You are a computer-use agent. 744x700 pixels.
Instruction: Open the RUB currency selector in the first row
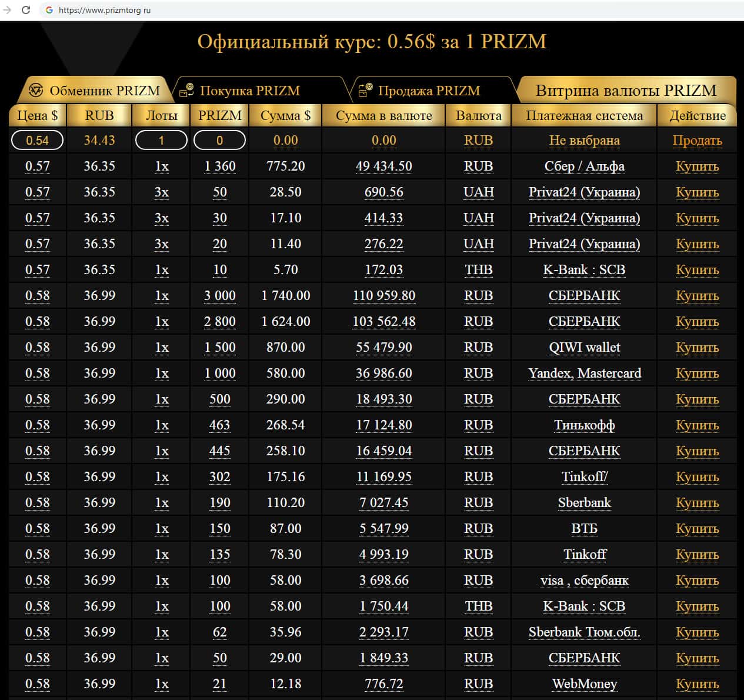478,141
